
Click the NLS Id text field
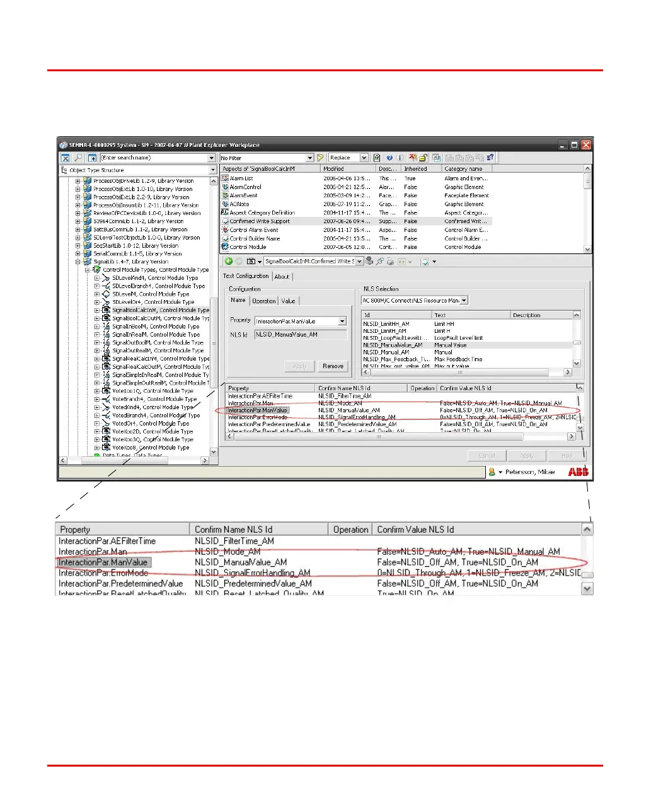coord(301,335)
